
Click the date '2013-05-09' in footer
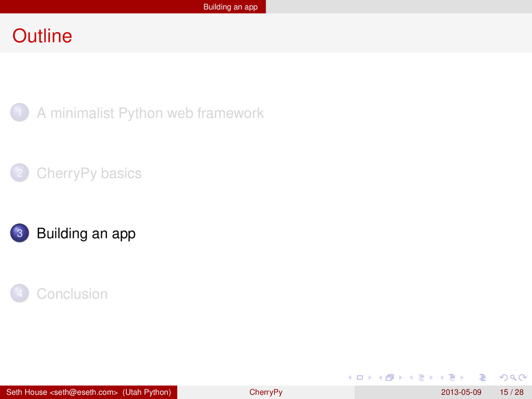tap(461, 392)
